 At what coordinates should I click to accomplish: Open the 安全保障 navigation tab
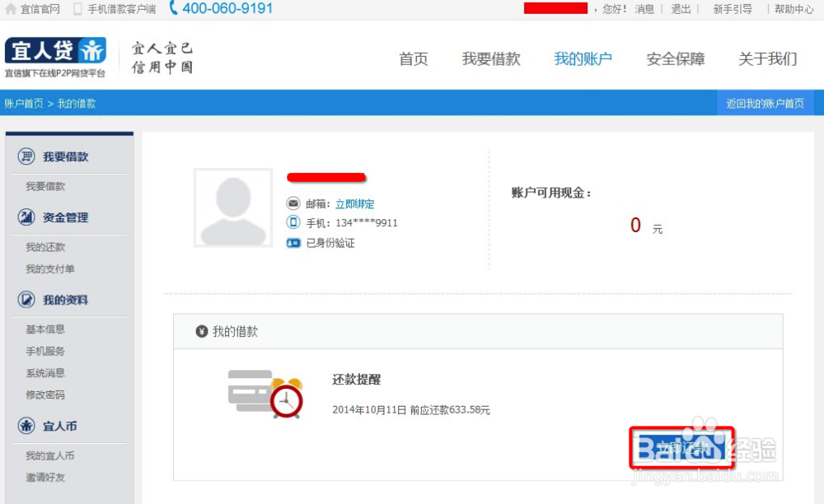(x=676, y=58)
